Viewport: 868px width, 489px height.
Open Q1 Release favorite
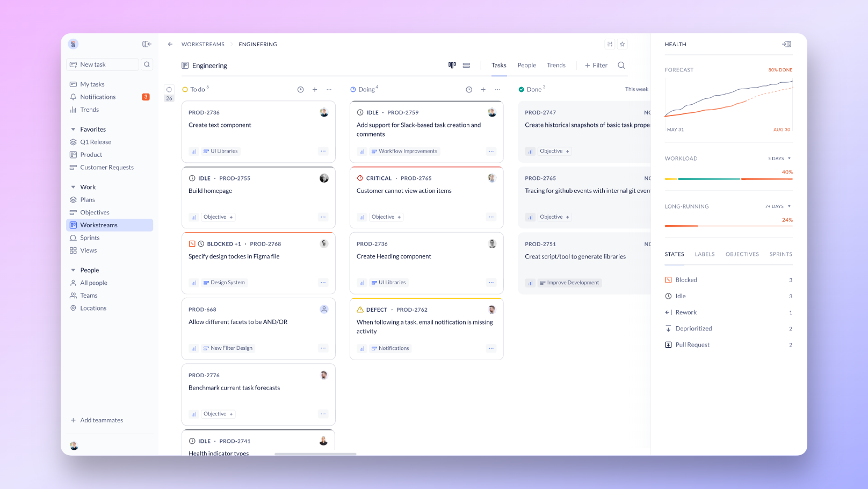[110, 142]
